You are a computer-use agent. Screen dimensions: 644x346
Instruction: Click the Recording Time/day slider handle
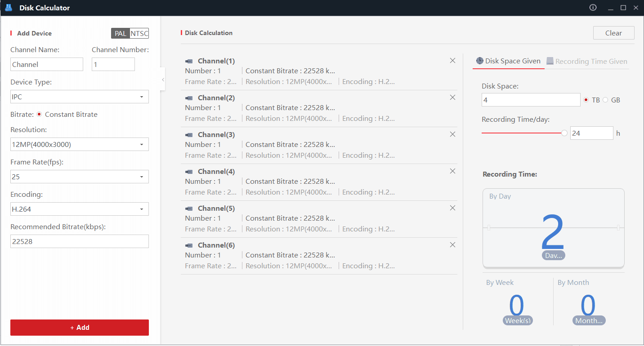(x=564, y=133)
